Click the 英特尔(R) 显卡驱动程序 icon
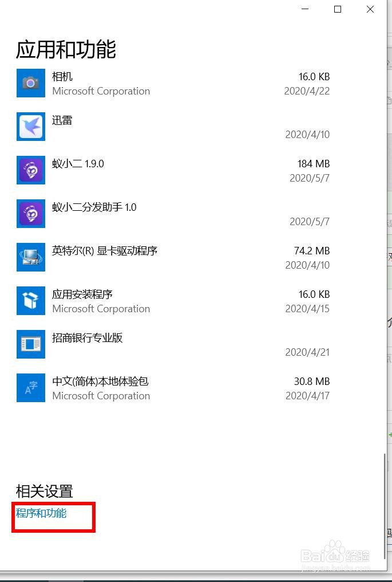 pyautogui.click(x=31, y=257)
